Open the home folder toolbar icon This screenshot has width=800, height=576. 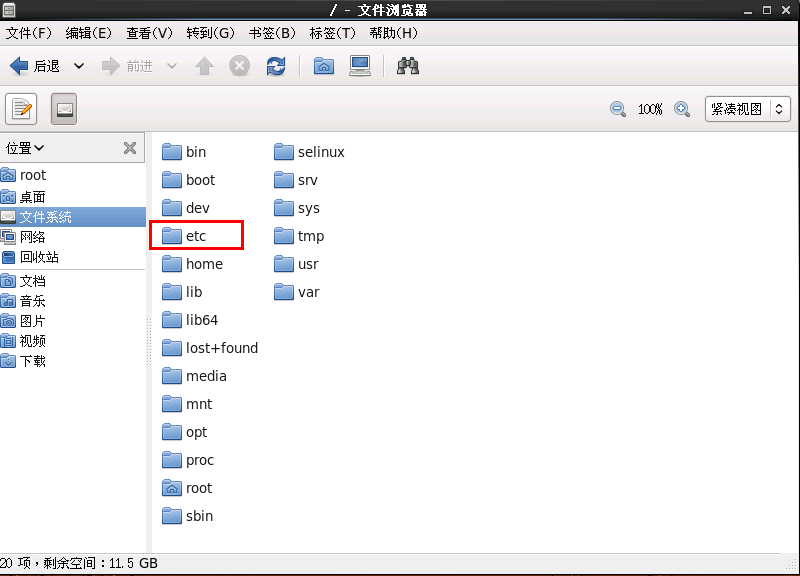[324, 66]
